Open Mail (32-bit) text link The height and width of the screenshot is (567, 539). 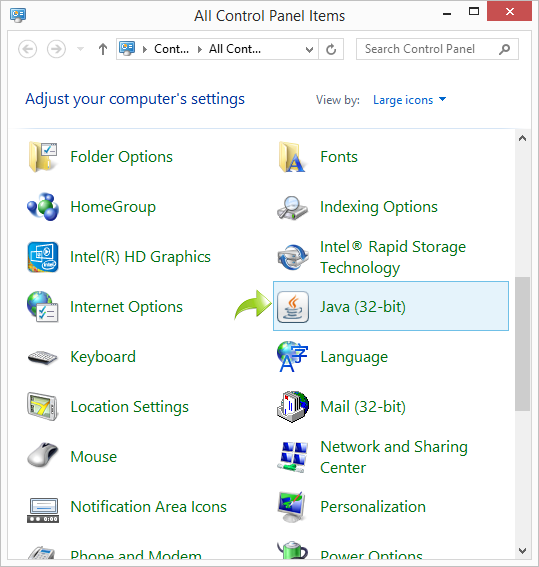coord(363,407)
